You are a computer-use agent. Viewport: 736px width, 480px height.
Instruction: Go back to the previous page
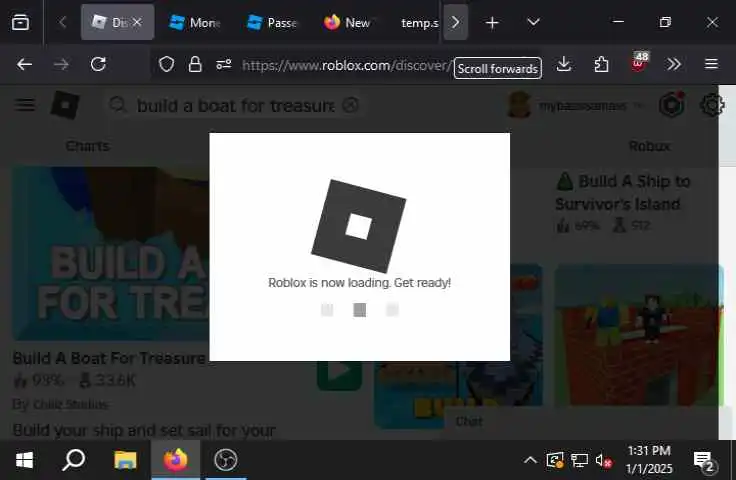[x=24, y=64]
